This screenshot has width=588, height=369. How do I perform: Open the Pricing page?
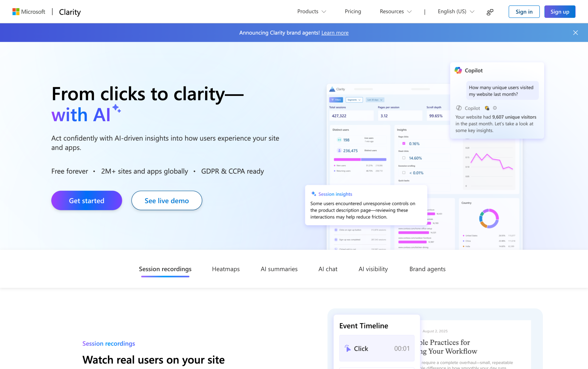click(x=353, y=11)
